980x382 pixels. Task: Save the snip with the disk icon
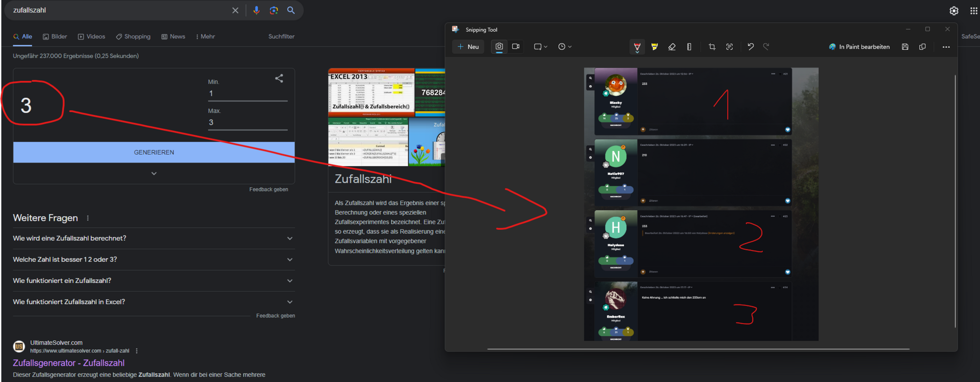[905, 47]
